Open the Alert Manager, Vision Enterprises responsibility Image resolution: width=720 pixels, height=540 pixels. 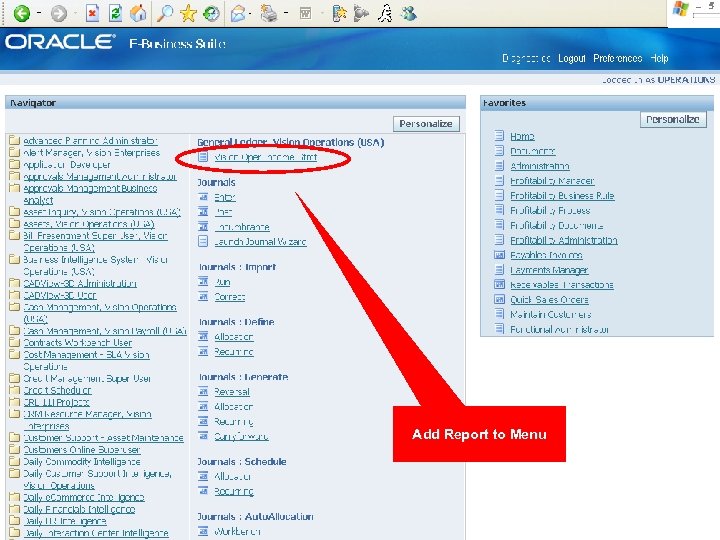tap(91, 152)
